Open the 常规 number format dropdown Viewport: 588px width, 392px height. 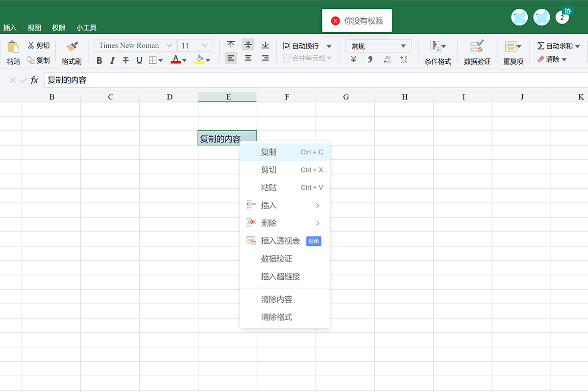[378, 46]
